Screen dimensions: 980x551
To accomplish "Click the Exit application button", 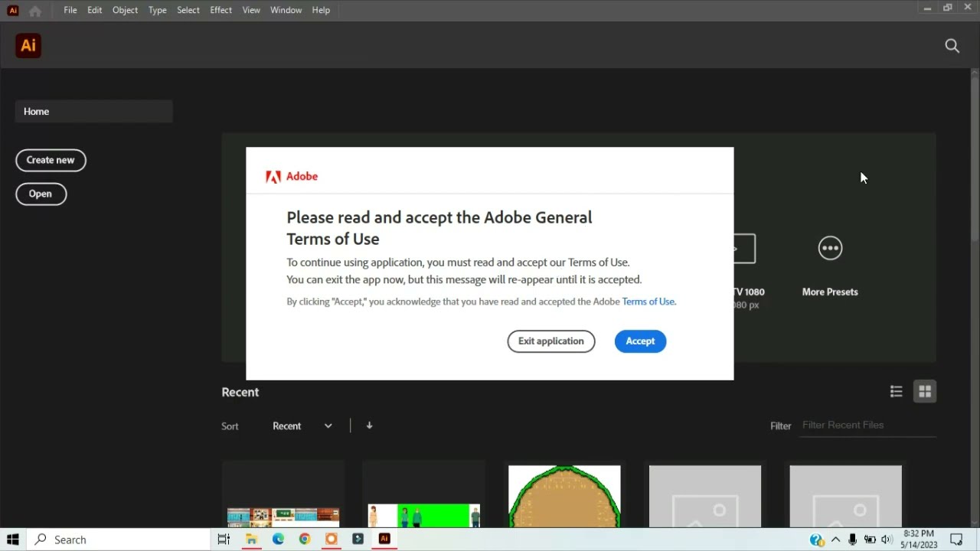I will (x=551, y=341).
